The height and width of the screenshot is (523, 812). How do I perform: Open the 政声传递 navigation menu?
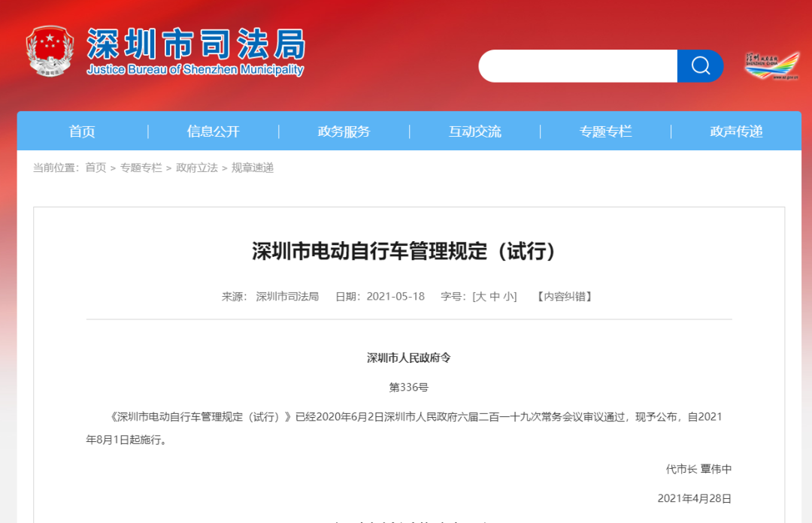click(735, 131)
